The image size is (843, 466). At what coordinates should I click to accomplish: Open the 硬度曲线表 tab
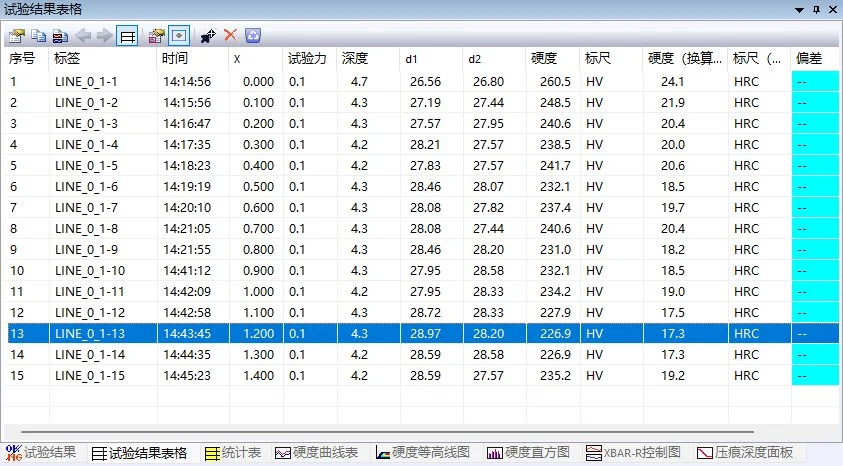pos(316,453)
